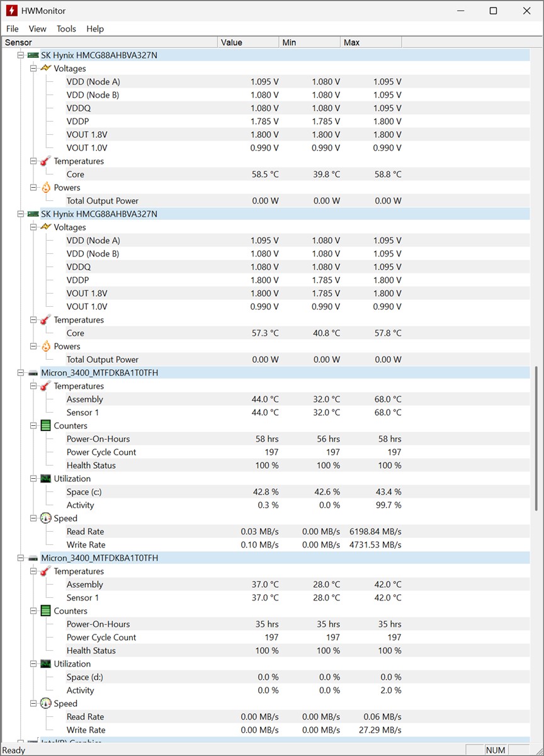This screenshot has height=756, width=544.
Task: Collapse the second Micron_3400 drive node
Action: pos(21,558)
